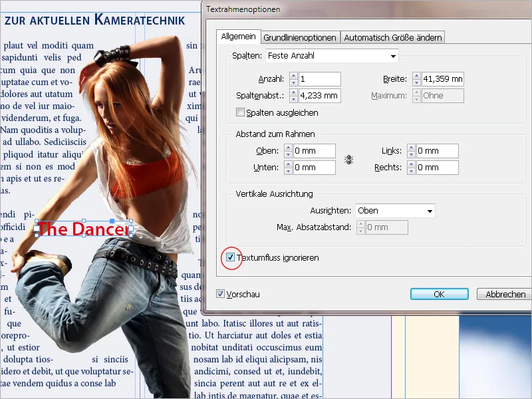Click the chain link icon between inset fields
The height and width of the screenshot is (399, 532).
coord(348,160)
